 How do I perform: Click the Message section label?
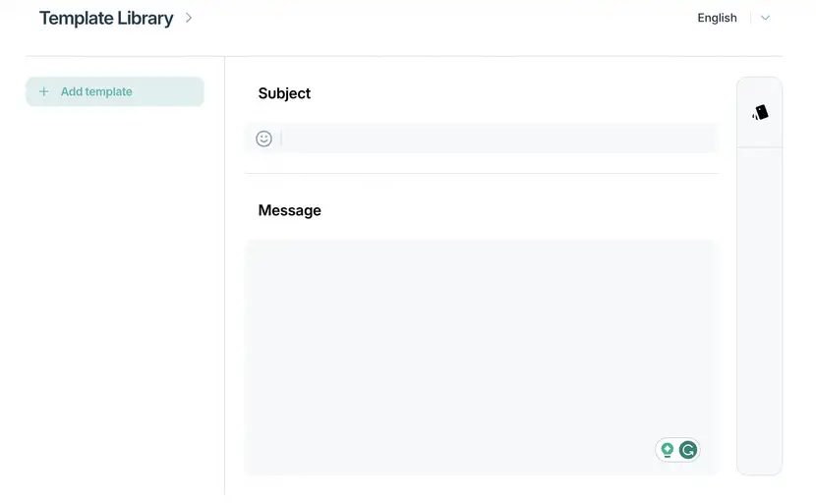pos(289,210)
